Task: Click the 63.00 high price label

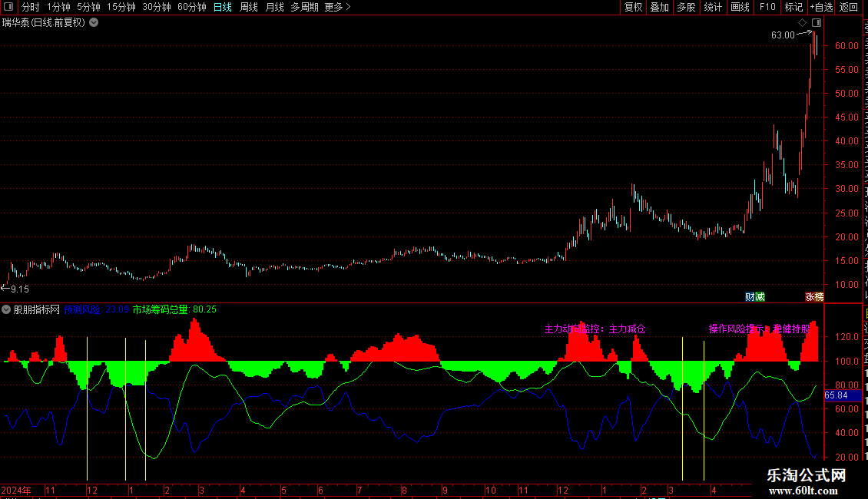Action: (x=783, y=35)
